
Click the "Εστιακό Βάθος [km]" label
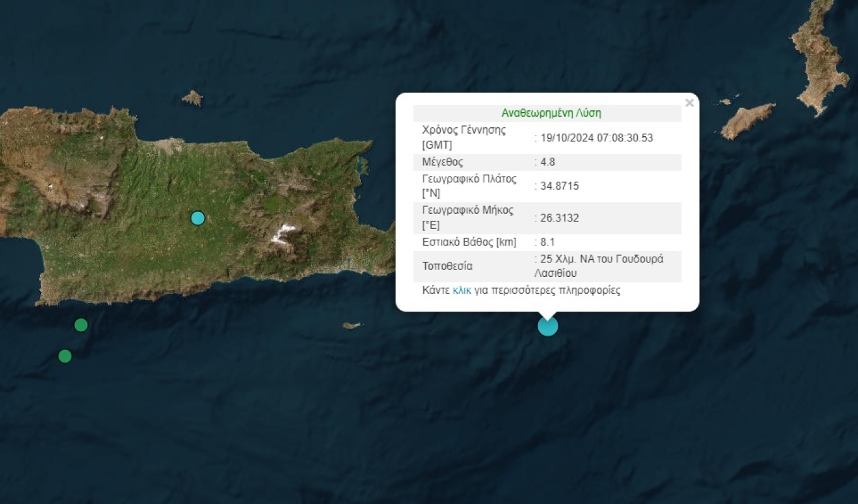pyautogui.click(x=469, y=242)
